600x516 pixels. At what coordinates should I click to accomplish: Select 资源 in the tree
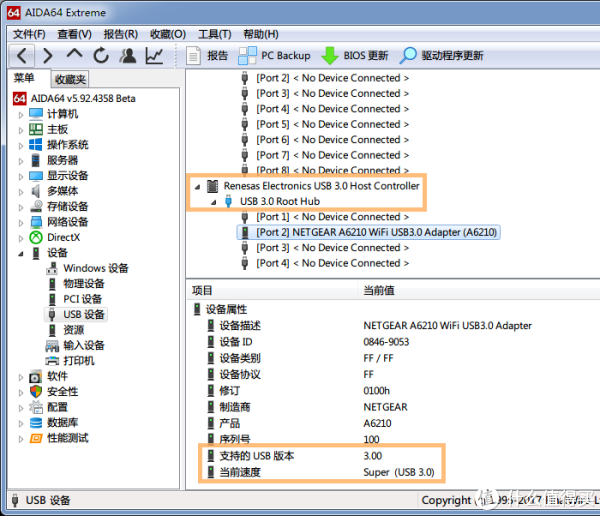click(x=73, y=330)
